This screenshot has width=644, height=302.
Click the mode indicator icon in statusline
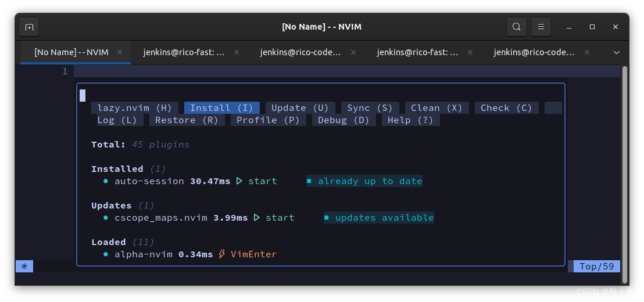tap(24, 267)
